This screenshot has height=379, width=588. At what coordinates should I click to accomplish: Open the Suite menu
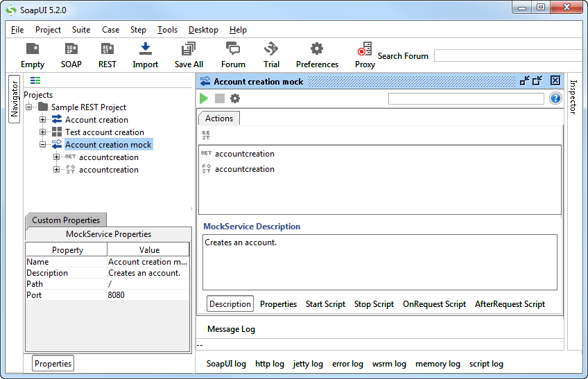[81, 30]
